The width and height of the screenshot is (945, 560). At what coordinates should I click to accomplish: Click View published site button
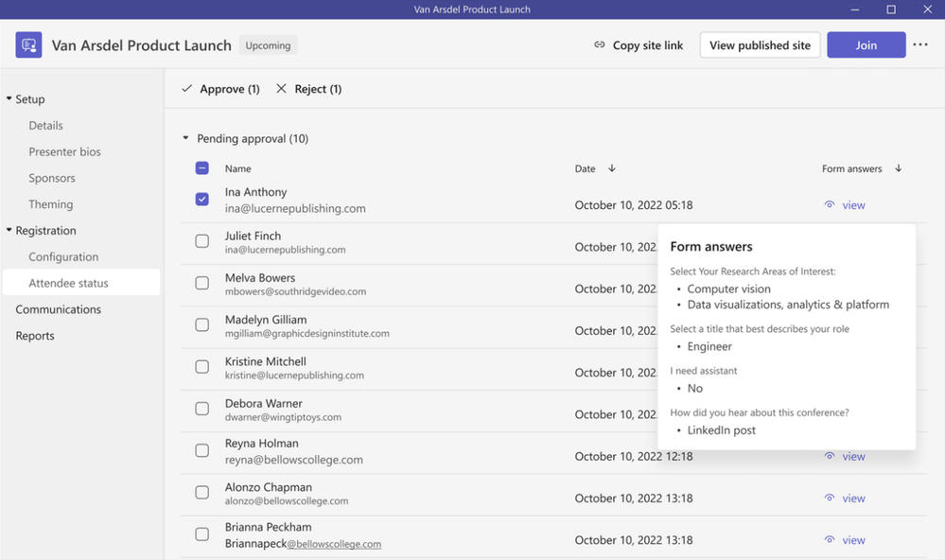point(760,45)
